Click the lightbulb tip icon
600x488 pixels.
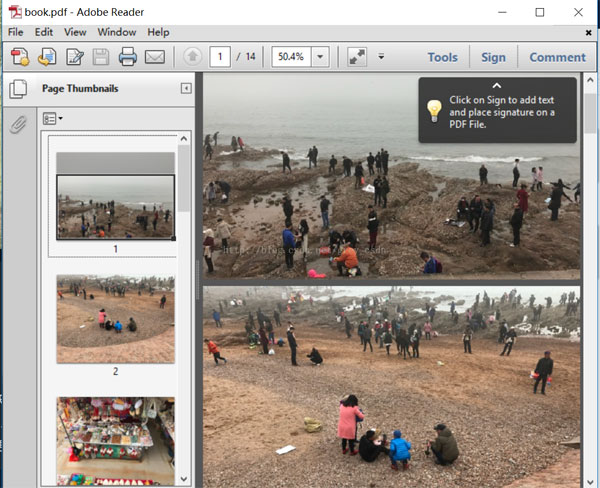click(x=434, y=111)
